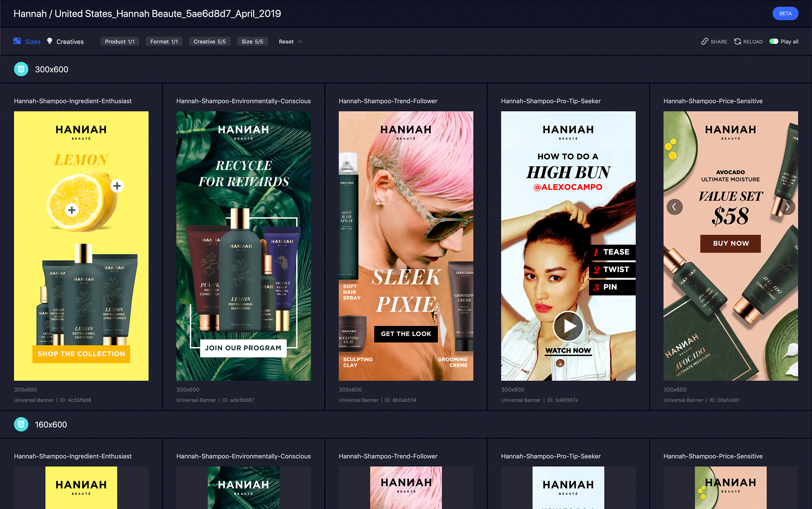The width and height of the screenshot is (812, 509).
Task: Enable the Play all toggle
Action: pos(774,41)
